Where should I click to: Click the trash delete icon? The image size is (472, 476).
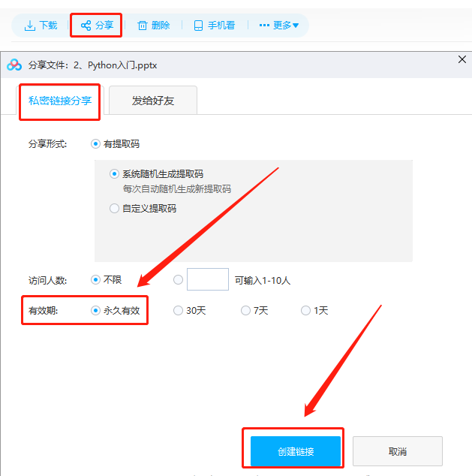click(x=143, y=26)
